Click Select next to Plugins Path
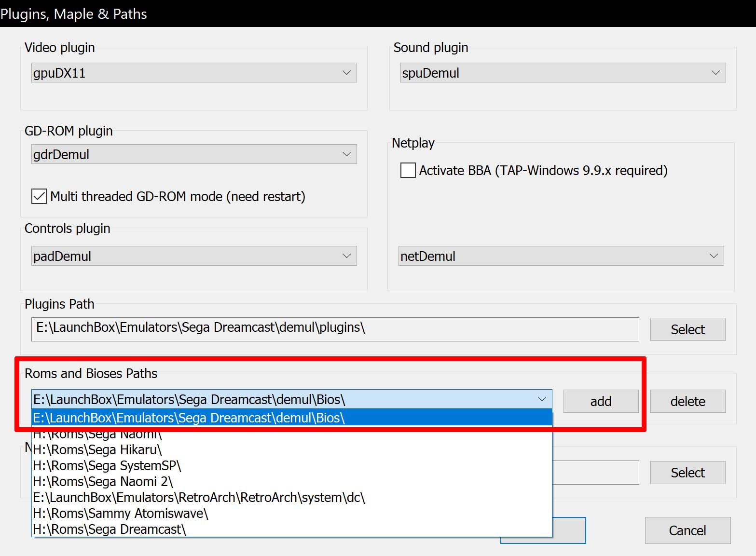 click(x=687, y=329)
